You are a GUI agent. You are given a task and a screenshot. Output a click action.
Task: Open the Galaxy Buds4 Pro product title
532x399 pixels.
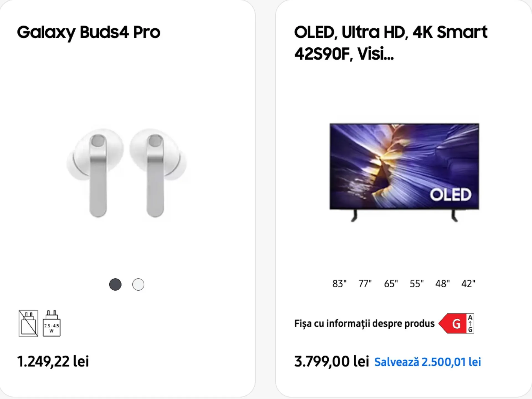coord(89,32)
